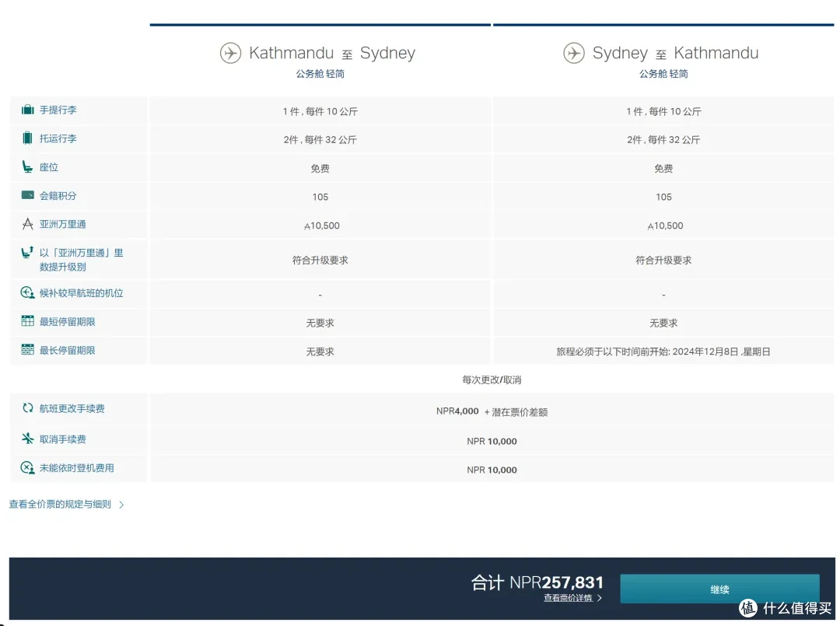Click the maximum stay (最长停留期限) calendar icon
This screenshot has width=840, height=626.
[x=28, y=350]
